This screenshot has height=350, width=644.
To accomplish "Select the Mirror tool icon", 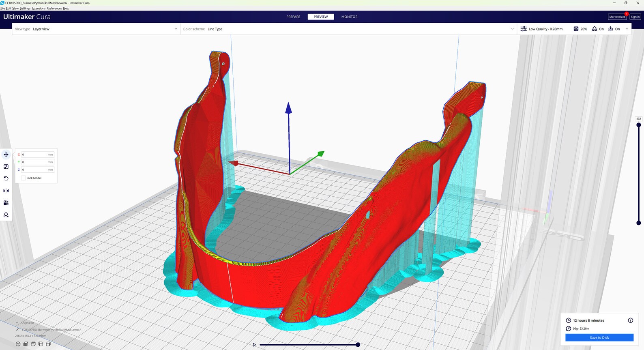I will tap(6, 191).
